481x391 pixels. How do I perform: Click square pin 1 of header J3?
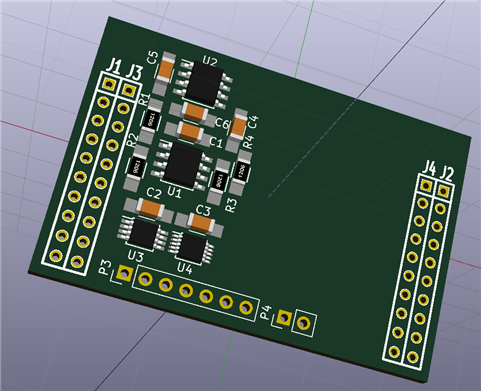[129, 90]
